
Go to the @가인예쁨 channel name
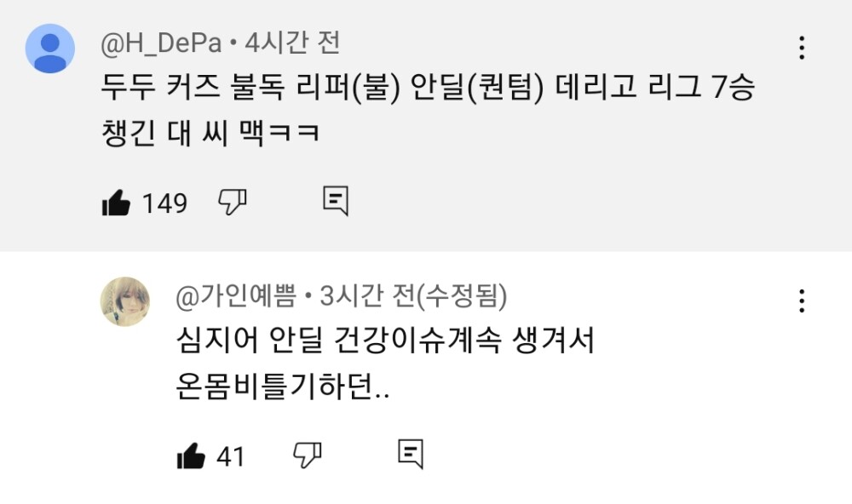pos(236,296)
